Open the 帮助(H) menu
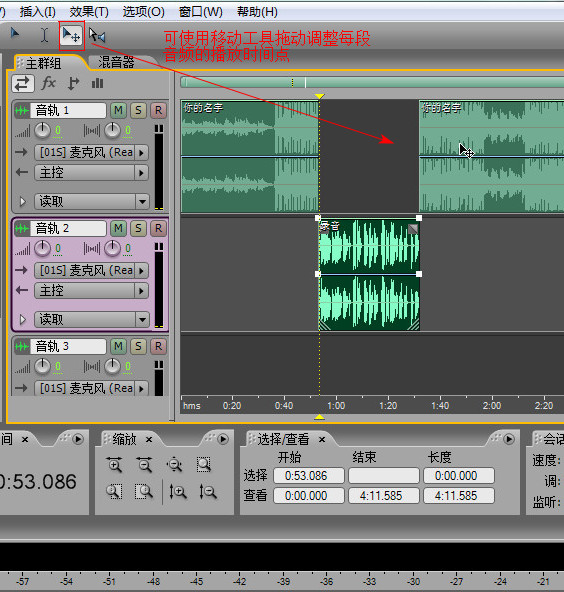 coord(257,12)
